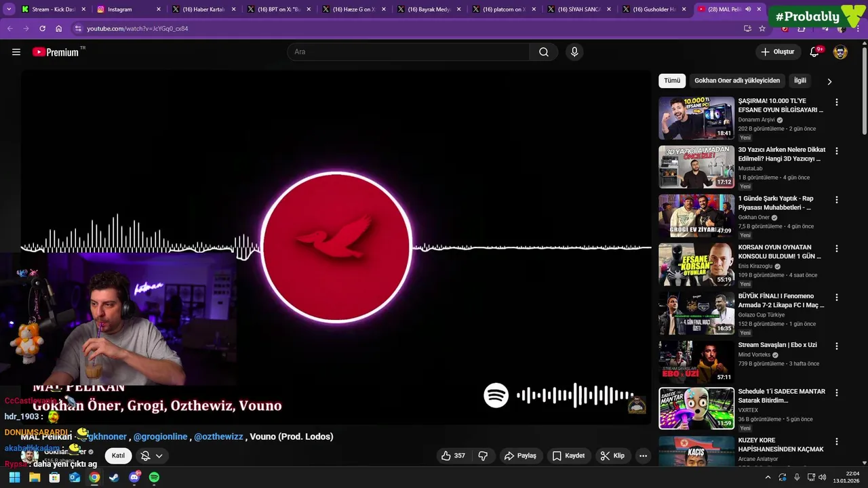Open options for Stream Savaşları video

(836, 346)
